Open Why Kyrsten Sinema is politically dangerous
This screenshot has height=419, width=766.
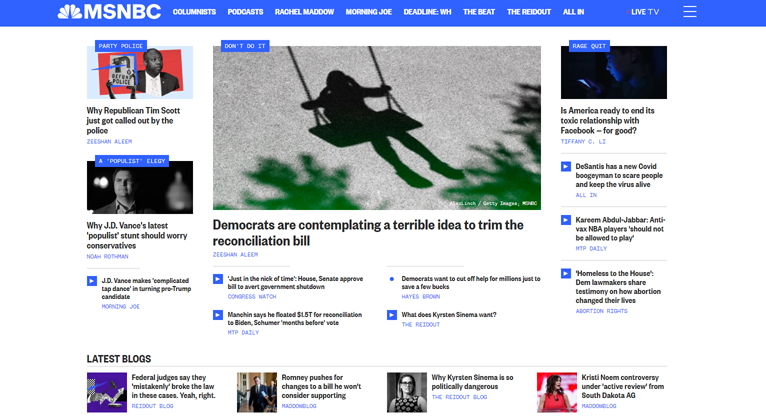pos(472,382)
